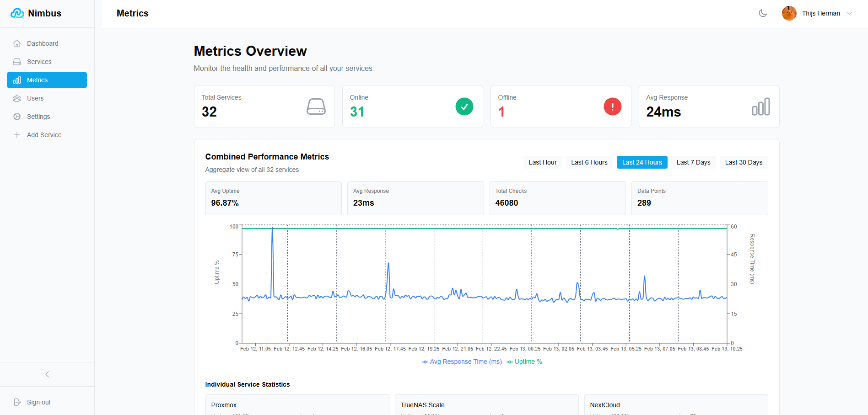The height and width of the screenshot is (415, 868).
Task: Click the Total Services drive icon
Action: tap(316, 106)
